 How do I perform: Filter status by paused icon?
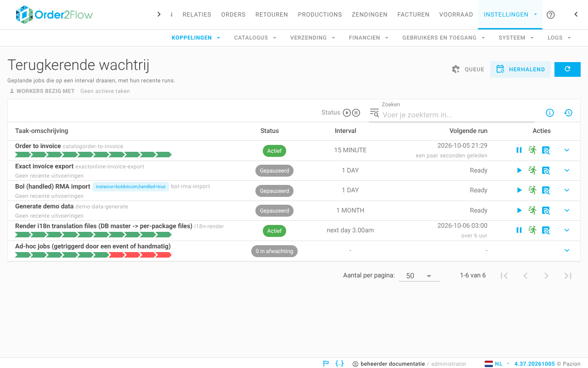356,113
